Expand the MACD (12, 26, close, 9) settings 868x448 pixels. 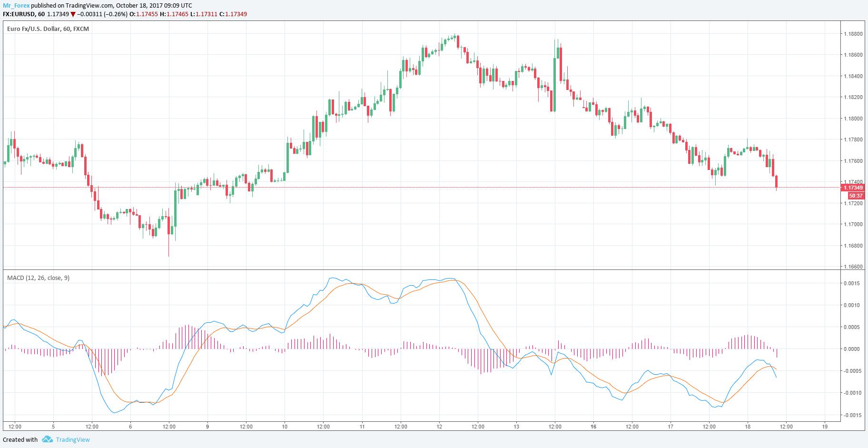click(38, 278)
